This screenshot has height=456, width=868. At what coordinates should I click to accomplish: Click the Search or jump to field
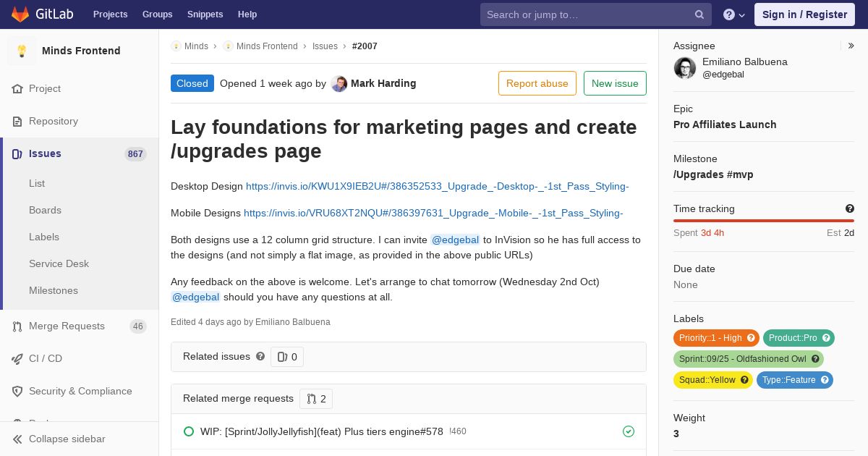coord(596,14)
